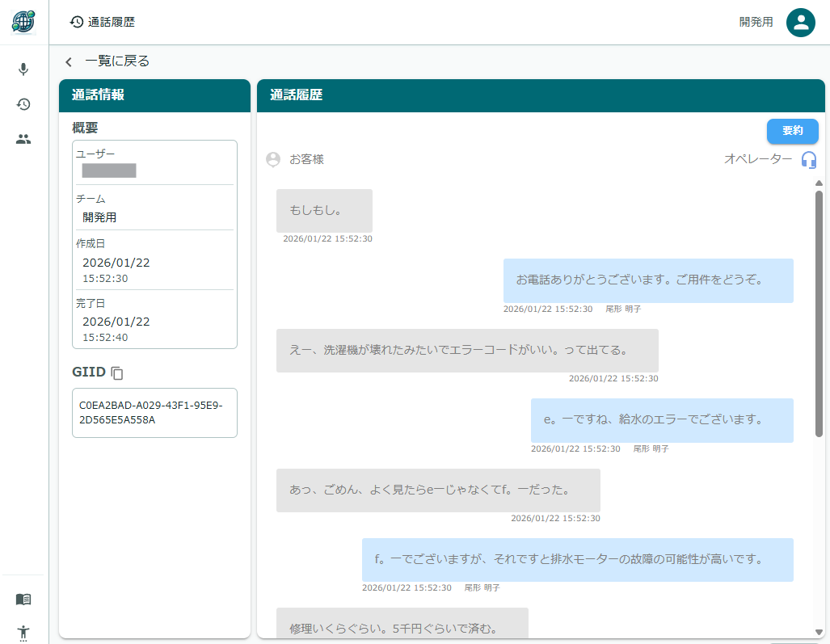830x644 pixels.
Task: Go back with 一覧に戻る link
Action: (x=117, y=61)
